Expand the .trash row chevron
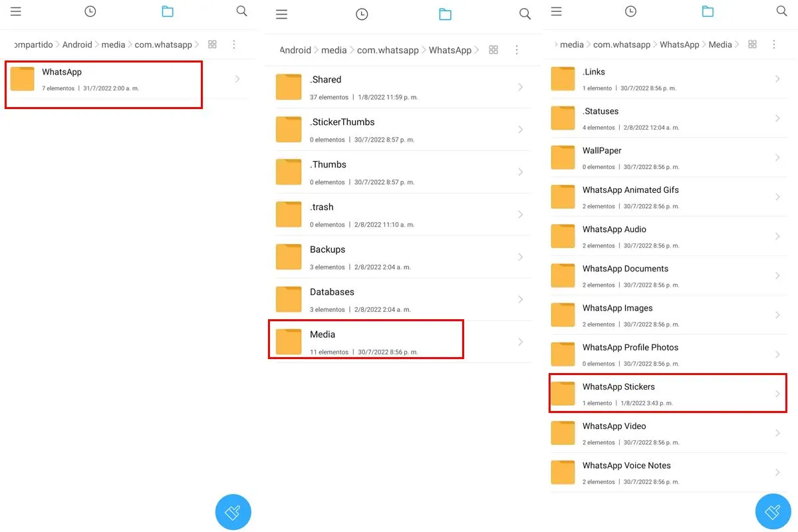The height and width of the screenshot is (532, 798). (521, 215)
